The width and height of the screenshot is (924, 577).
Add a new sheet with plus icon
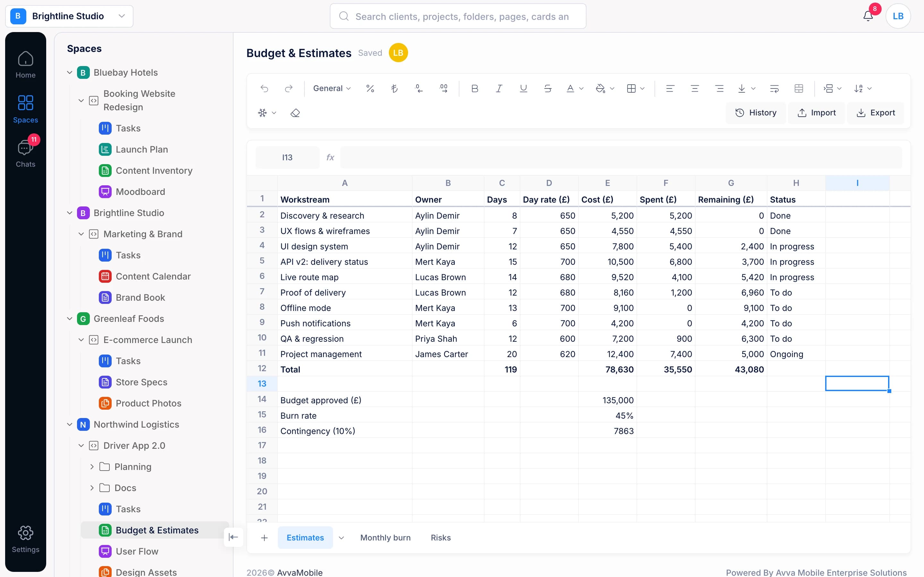point(264,538)
